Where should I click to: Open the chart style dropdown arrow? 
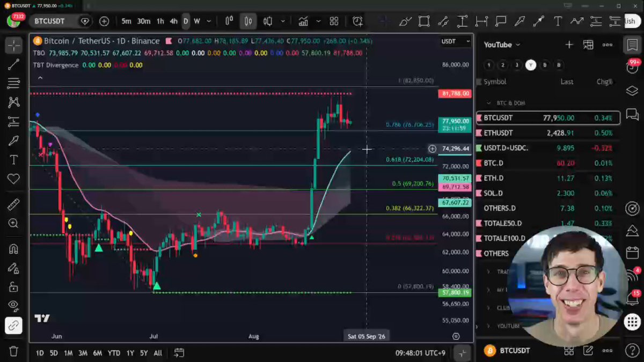[283, 21]
